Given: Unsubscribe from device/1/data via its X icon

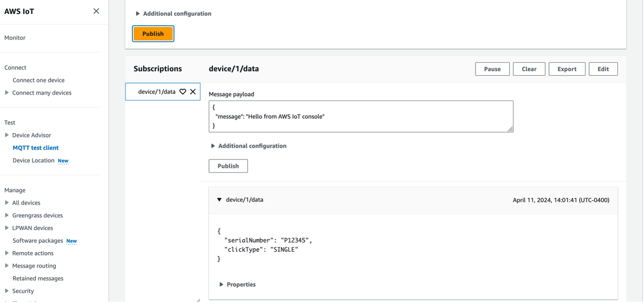Looking at the screenshot, I should 193,91.
